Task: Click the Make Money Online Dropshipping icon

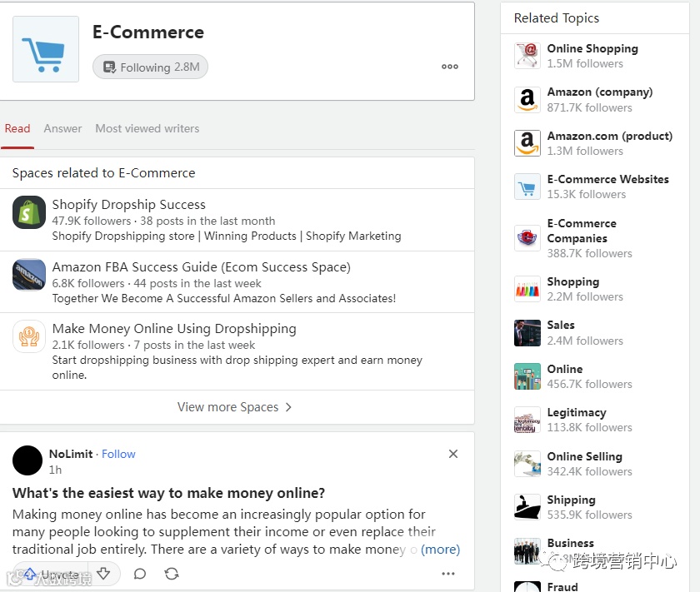Action: pos(29,336)
